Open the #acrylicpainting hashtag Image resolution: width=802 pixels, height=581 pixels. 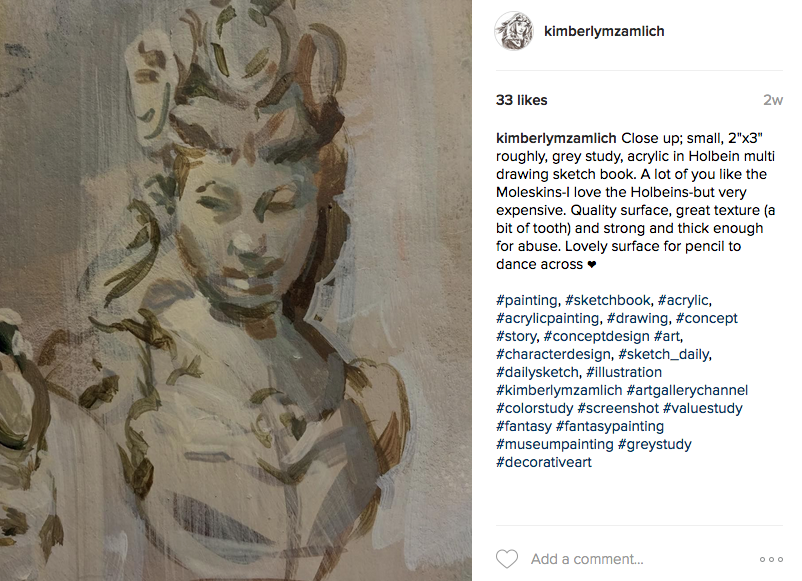click(547, 318)
